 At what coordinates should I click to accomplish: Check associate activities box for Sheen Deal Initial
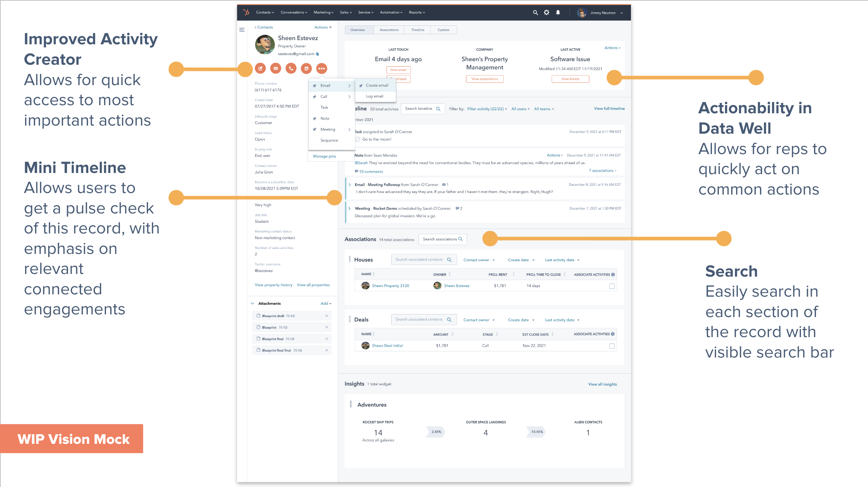pos(612,346)
